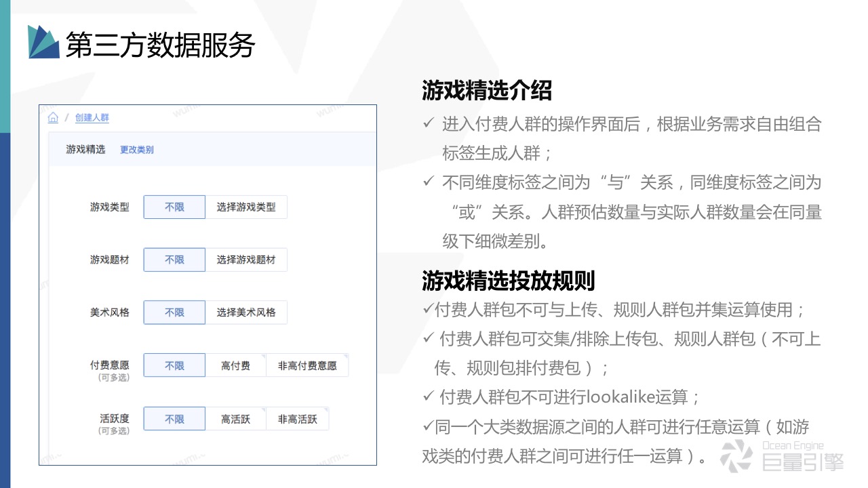Open the 选择游戏题材 selector

click(248, 260)
